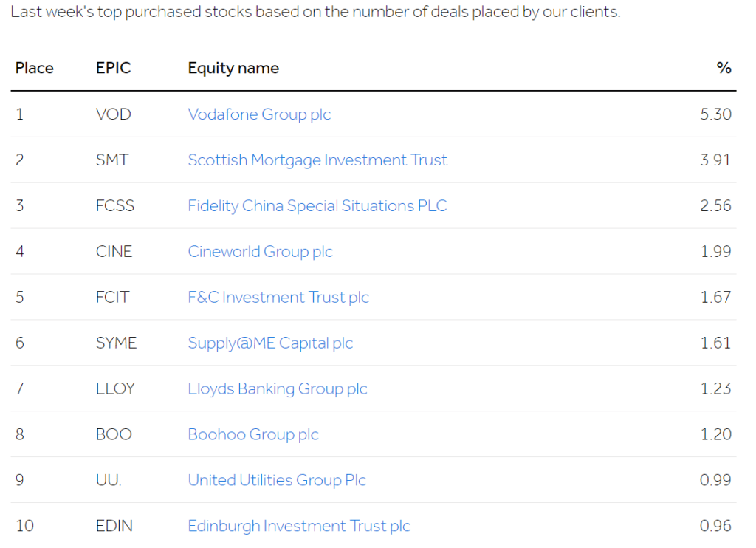Image resolution: width=756 pixels, height=548 pixels.
Task: Select the 5.30 percentage value
Action: [715, 114]
